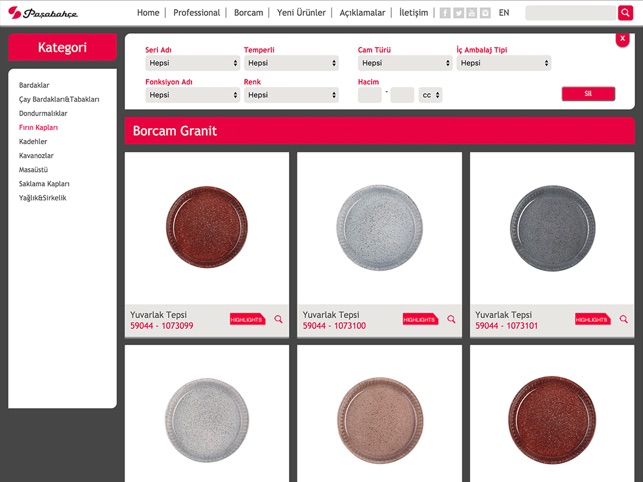Select Dondurmalıklar category
The width and height of the screenshot is (643, 482).
click(x=43, y=113)
